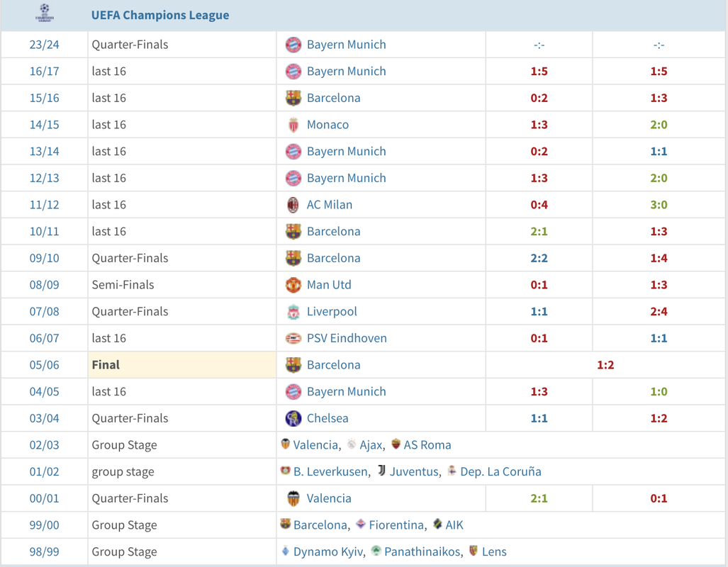
Task: Click the PSV Eindhoven club crest
Action: tap(293, 338)
